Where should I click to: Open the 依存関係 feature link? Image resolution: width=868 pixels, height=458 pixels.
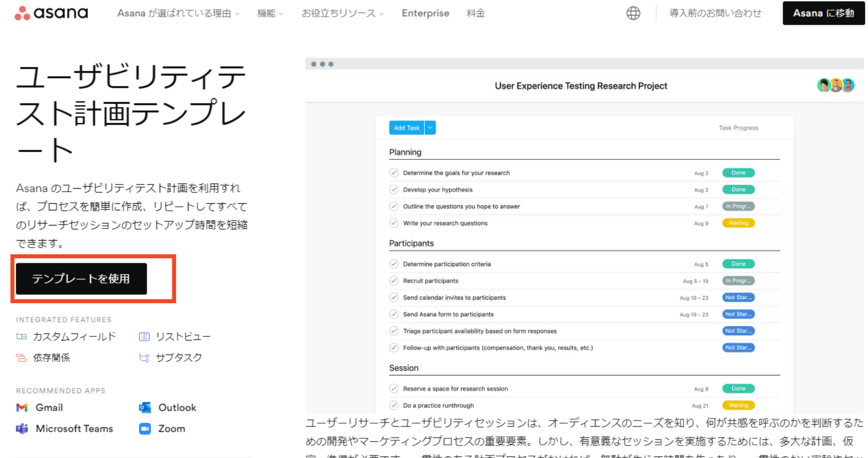[x=52, y=358]
